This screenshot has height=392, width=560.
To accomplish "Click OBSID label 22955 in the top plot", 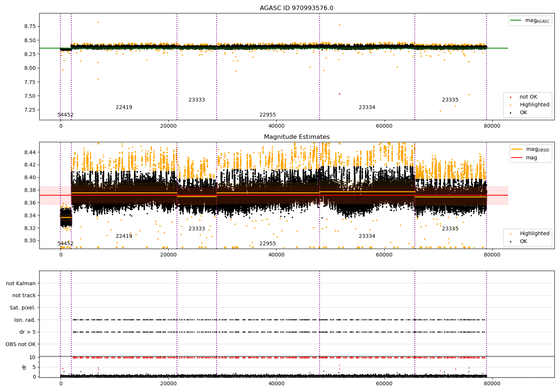I will pyautogui.click(x=268, y=115).
